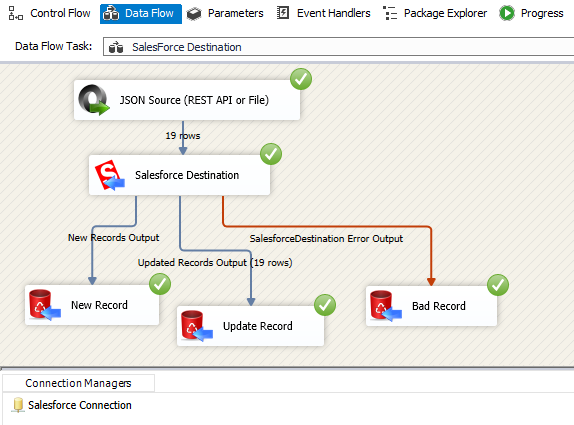574x425 pixels.
Task: Click the Data Flow Task label
Action: 53,46
